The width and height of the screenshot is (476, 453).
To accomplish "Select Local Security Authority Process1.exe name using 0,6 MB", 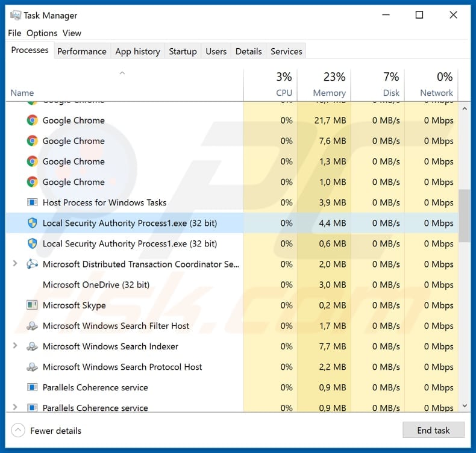I will coord(130,244).
